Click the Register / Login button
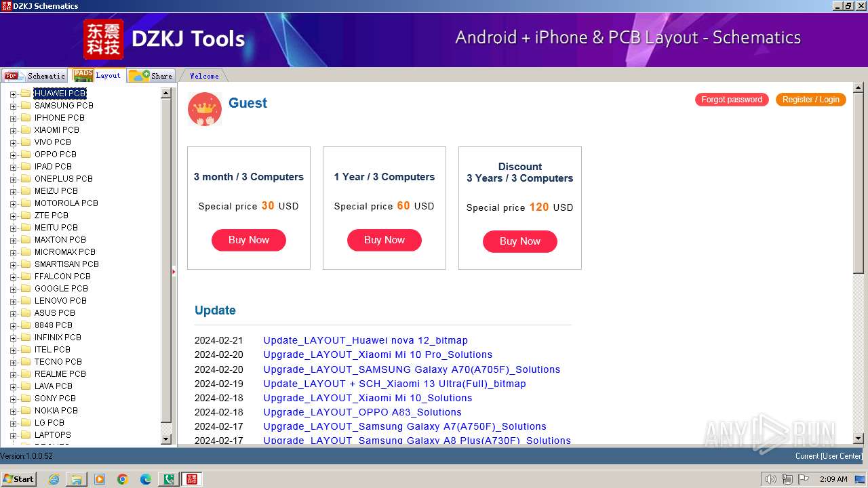Viewport: 868px width, 488px height. tap(810, 100)
